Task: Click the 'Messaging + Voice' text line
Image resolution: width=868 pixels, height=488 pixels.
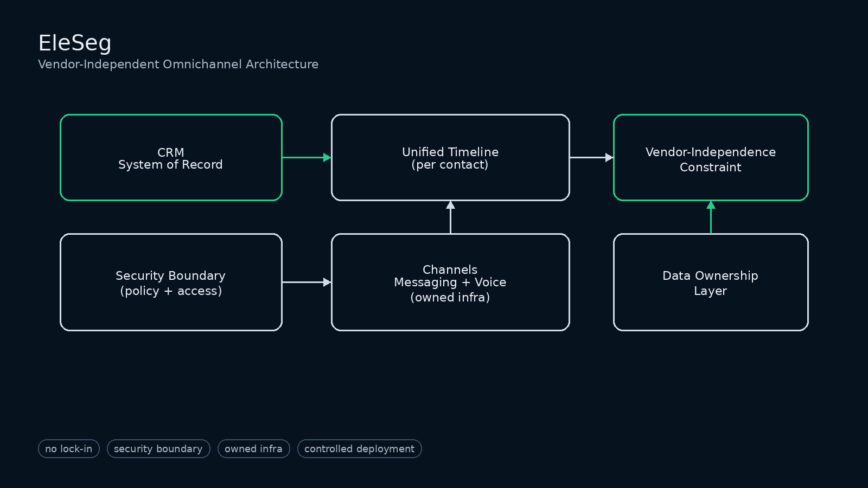Action: [450, 282]
